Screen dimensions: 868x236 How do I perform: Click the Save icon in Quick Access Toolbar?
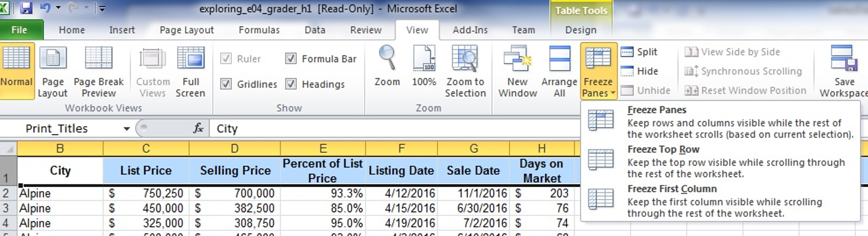[x=27, y=8]
